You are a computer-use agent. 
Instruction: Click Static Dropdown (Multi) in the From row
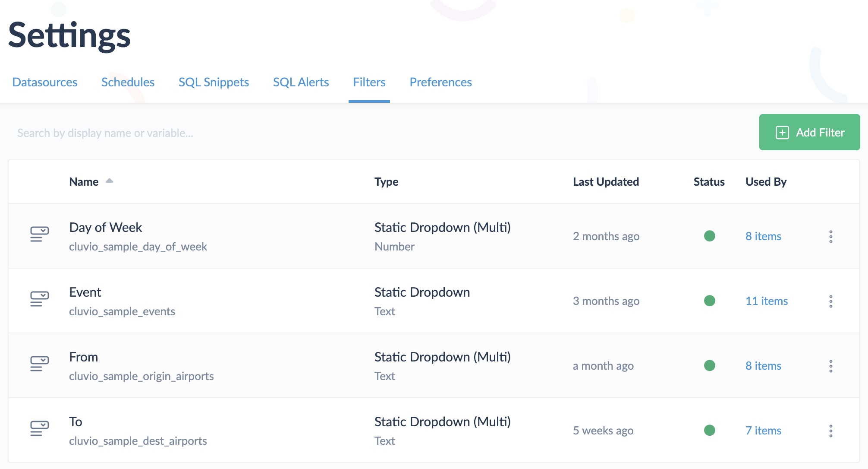(442, 357)
